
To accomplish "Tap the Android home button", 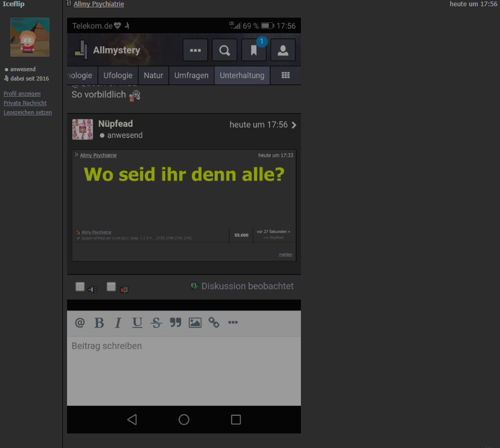I will point(184,419).
